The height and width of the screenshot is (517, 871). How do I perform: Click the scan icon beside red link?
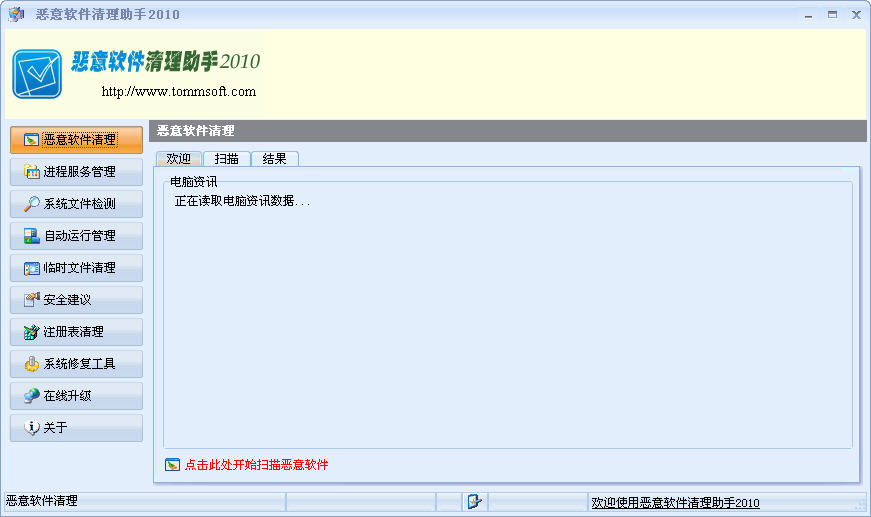tap(173, 465)
